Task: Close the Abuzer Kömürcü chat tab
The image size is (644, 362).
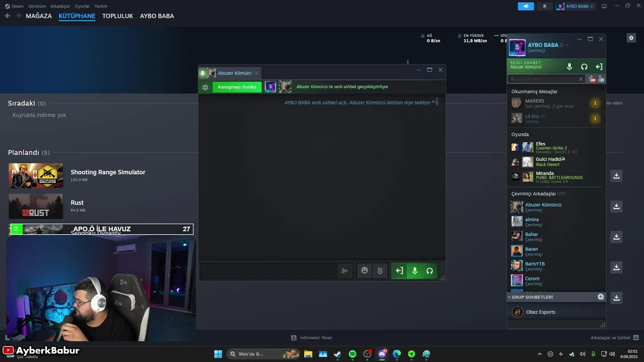Action: click(x=257, y=73)
